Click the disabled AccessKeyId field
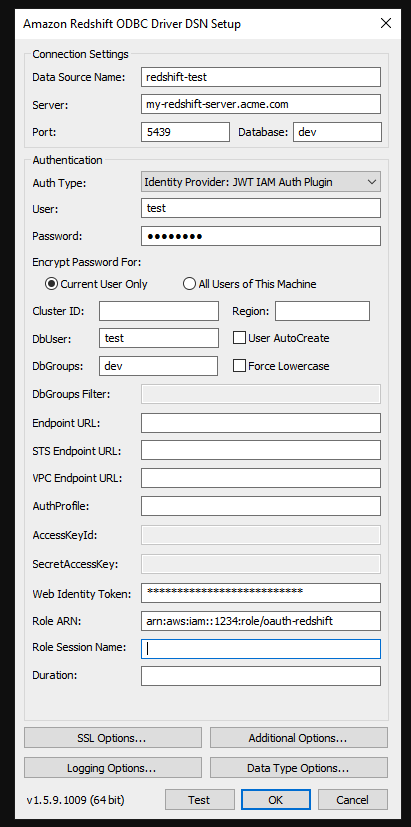The image size is (411, 827). (x=261, y=535)
